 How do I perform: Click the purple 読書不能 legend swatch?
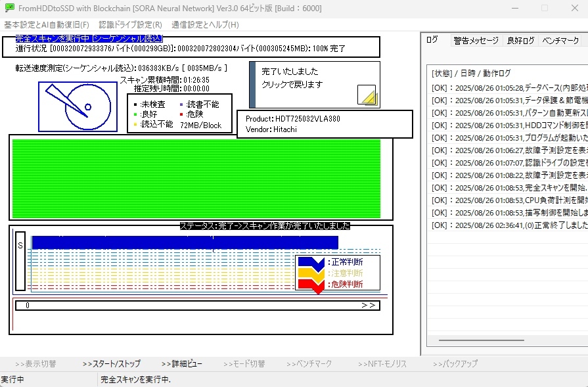(x=181, y=104)
